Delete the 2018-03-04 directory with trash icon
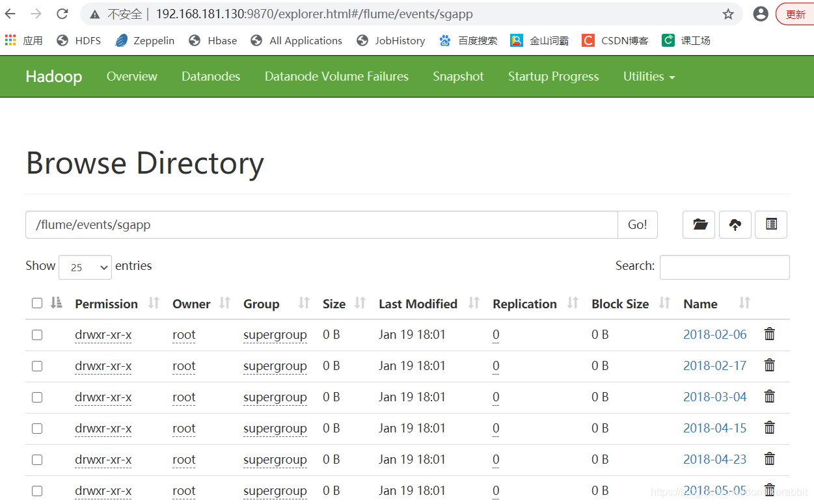Image resolution: width=814 pixels, height=504 pixels. tap(770, 396)
